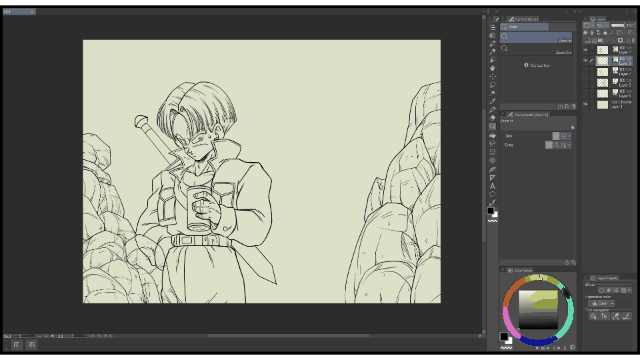640x360 pixels.
Task: Select the Move layer tool in toolbar
Action: pyautogui.click(x=493, y=76)
